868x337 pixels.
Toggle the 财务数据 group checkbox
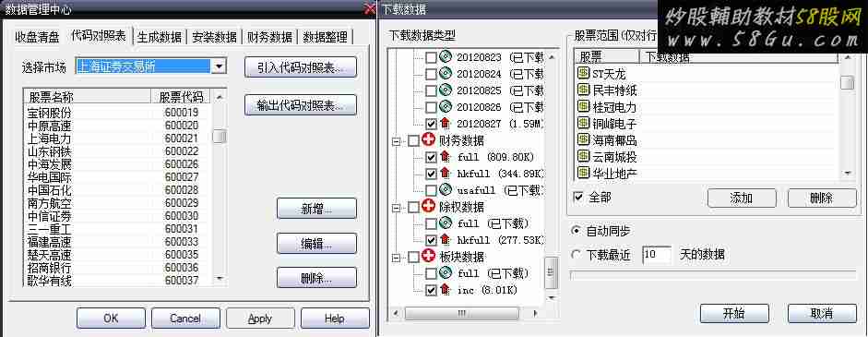coord(413,141)
